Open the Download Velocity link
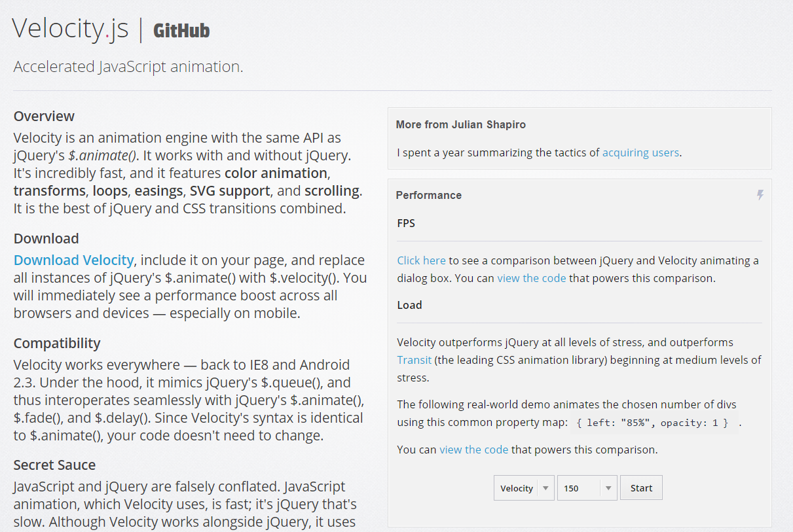793x532 pixels. coord(74,260)
